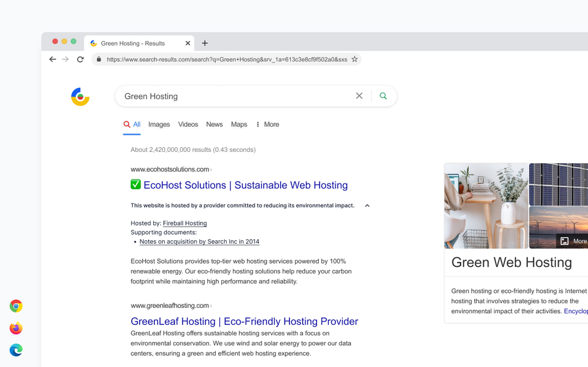Screen dimensions: 588x367
Task: Click the forward navigation arrow
Action: pyautogui.click(x=66, y=59)
